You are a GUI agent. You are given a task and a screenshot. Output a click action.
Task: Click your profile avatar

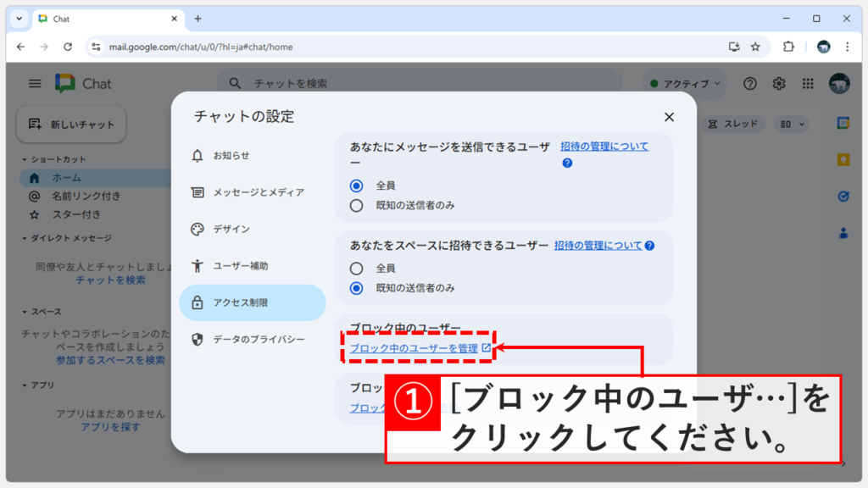tap(840, 83)
